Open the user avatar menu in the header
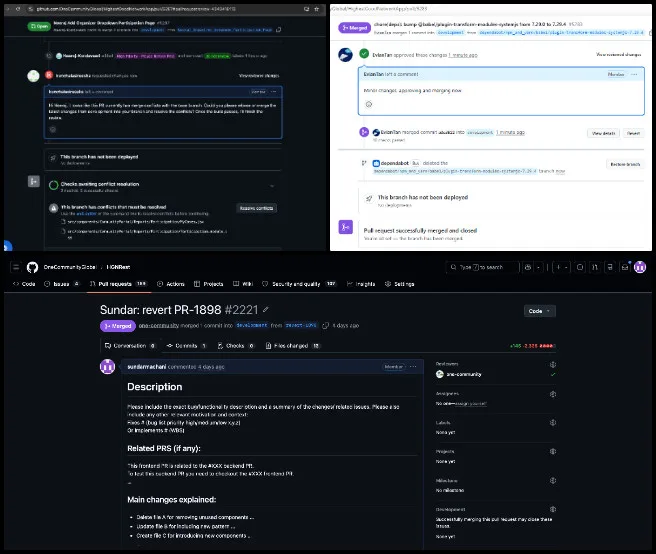 [640, 267]
